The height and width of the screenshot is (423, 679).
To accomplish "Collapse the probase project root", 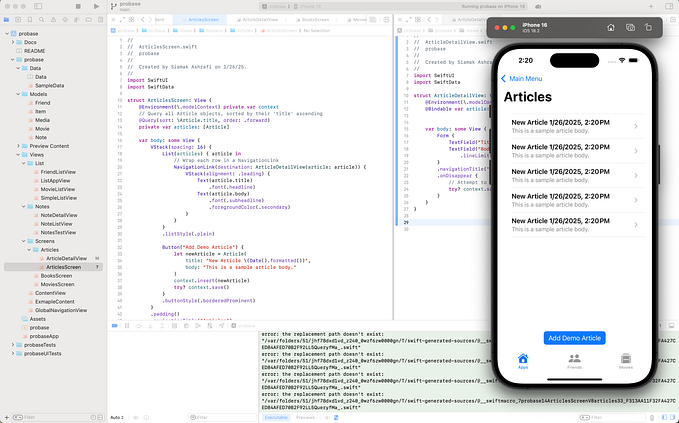I will pos(7,33).
